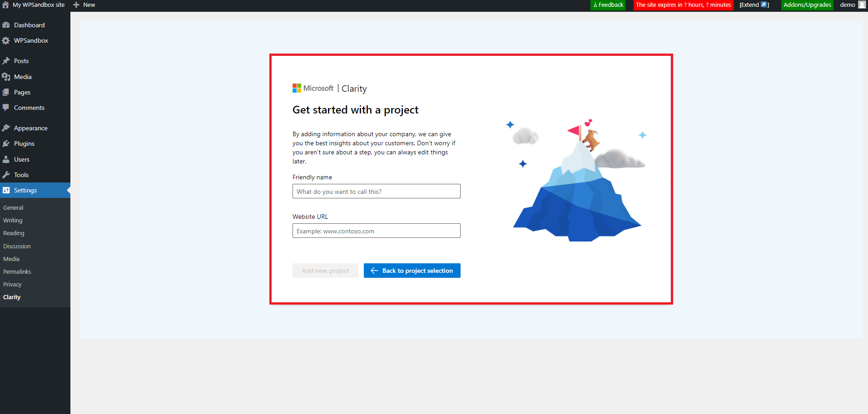Click the Addons/Upgrades button

[x=807, y=5]
